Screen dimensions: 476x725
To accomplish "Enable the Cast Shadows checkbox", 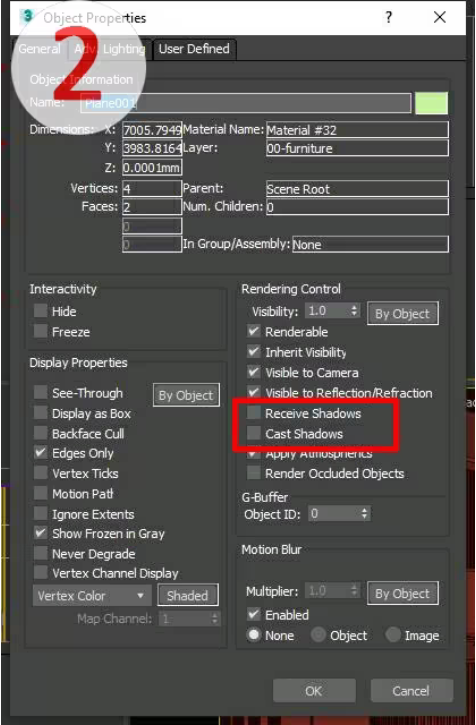I will 253,433.
